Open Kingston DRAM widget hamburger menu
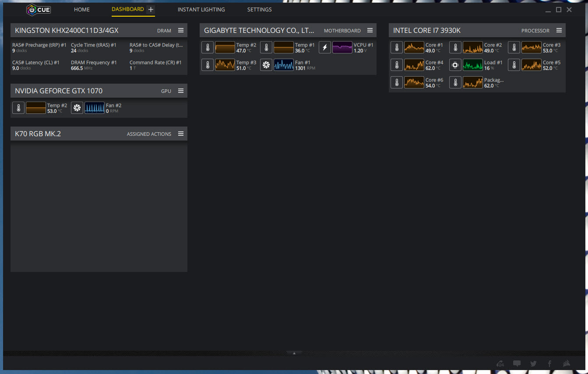The height and width of the screenshot is (374, 588). click(181, 30)
